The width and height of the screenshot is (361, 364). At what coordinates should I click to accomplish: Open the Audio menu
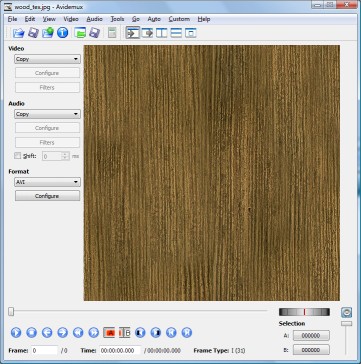pyautogui.click(x=94, y=19)
